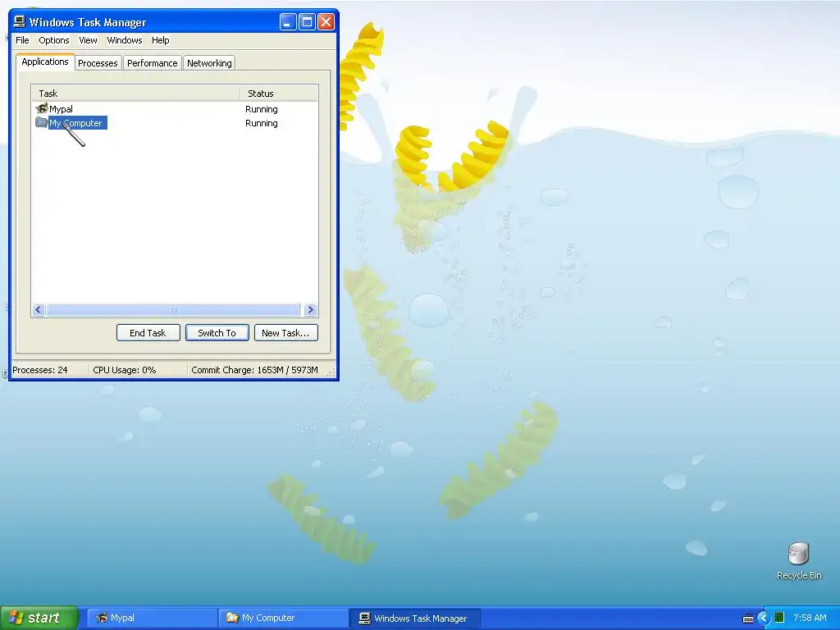Switch to the Applications tab
The image size is (840, 630).
coord(45,62)
